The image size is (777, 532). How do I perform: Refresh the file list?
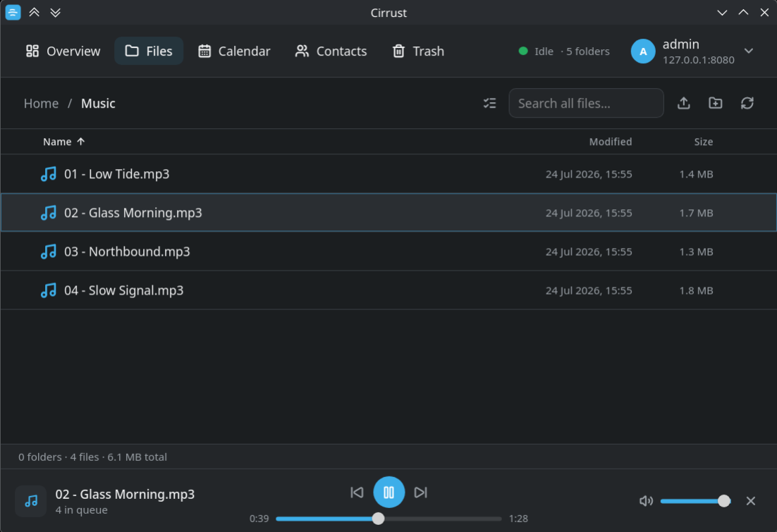click(747, 103)
